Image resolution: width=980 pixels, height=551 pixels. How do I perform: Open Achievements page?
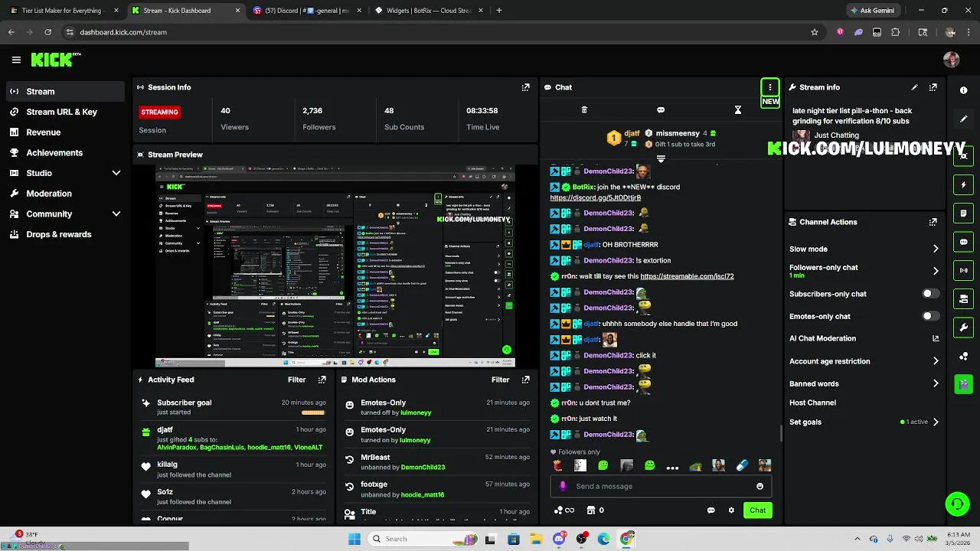(65, 152)
